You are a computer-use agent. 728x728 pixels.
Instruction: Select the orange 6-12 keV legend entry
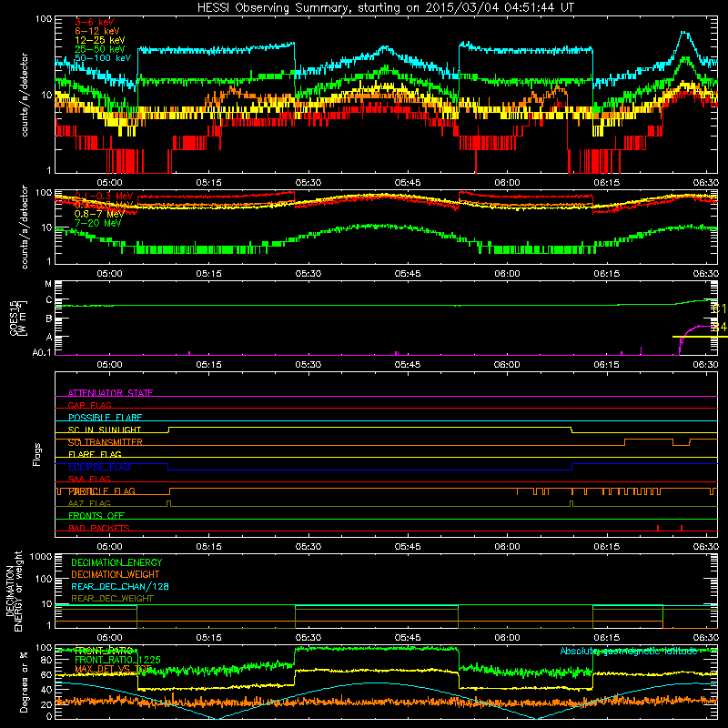pos(97,31)
